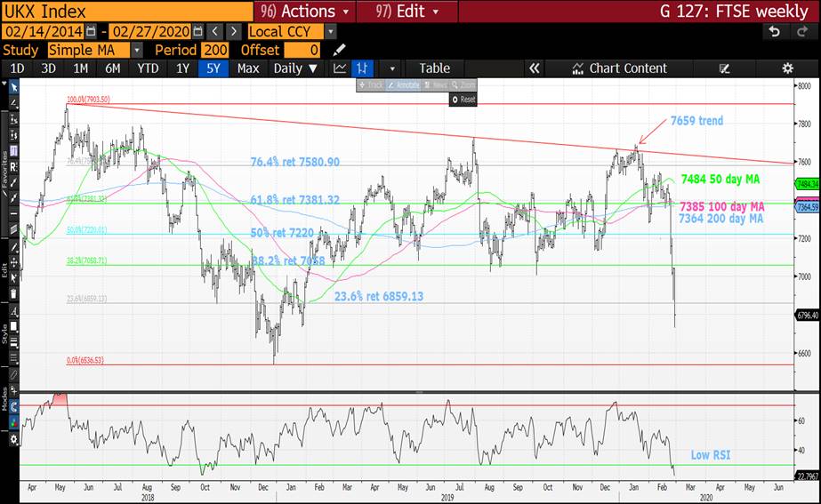Screen dimensions: 821x504
Task: Click the 61.8% ret 7381.32 label
Action: point(294,200)
